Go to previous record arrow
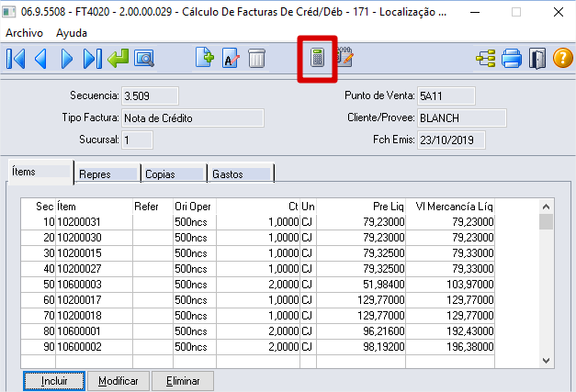The height and width of the screenshot is (392, 576). (x=40, y=59)
